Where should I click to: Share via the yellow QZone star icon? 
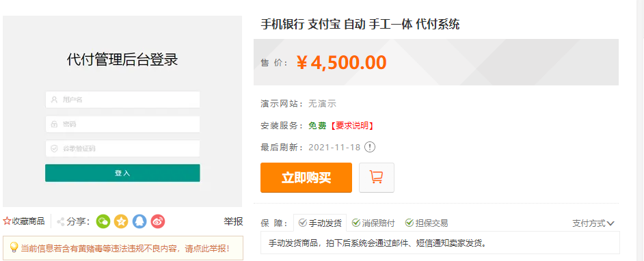(x=121, y=221)
